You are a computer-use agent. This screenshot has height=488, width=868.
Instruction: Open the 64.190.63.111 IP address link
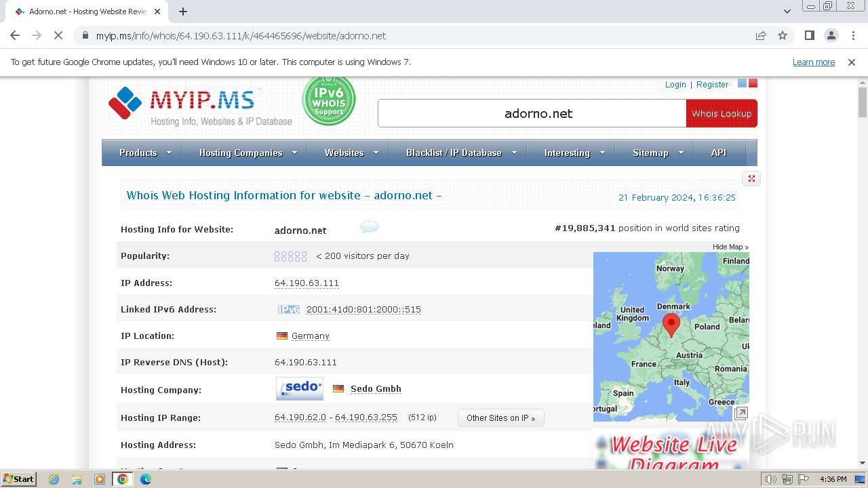pos(307,283)
